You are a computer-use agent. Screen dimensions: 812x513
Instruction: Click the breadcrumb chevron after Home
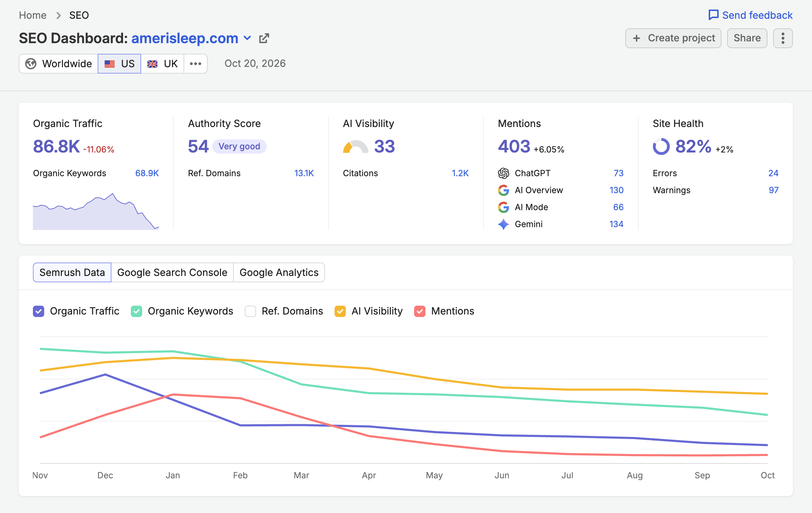(x=58, y=15)
